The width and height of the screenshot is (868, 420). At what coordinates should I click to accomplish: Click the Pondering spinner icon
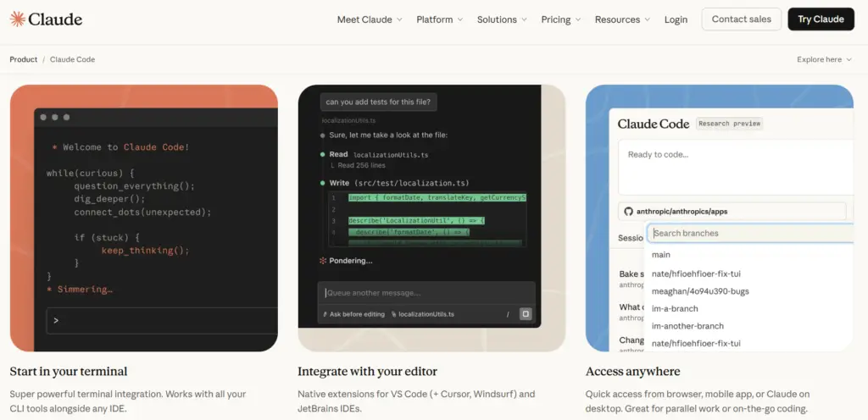tap(323, 260)
